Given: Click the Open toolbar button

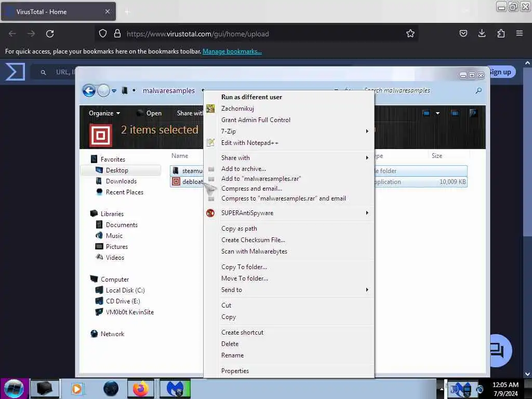Looking at the screenshot, I should [149, 113].
